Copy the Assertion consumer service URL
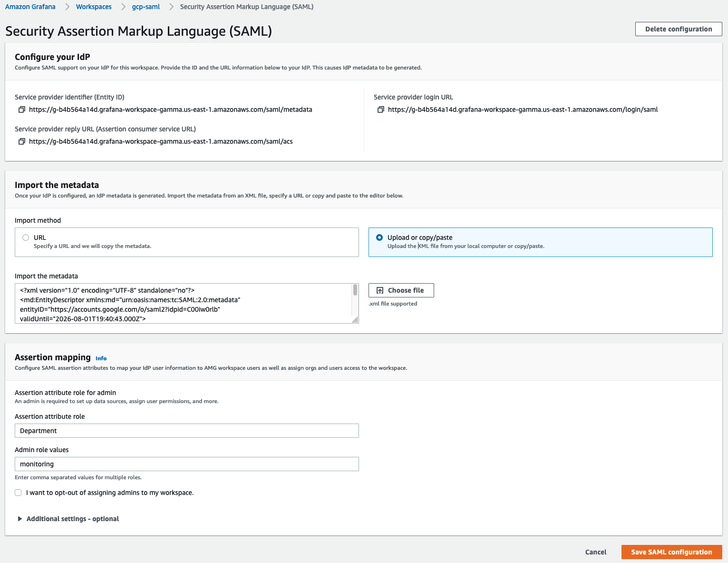This screenshot has height=563, width=728. 21,141
